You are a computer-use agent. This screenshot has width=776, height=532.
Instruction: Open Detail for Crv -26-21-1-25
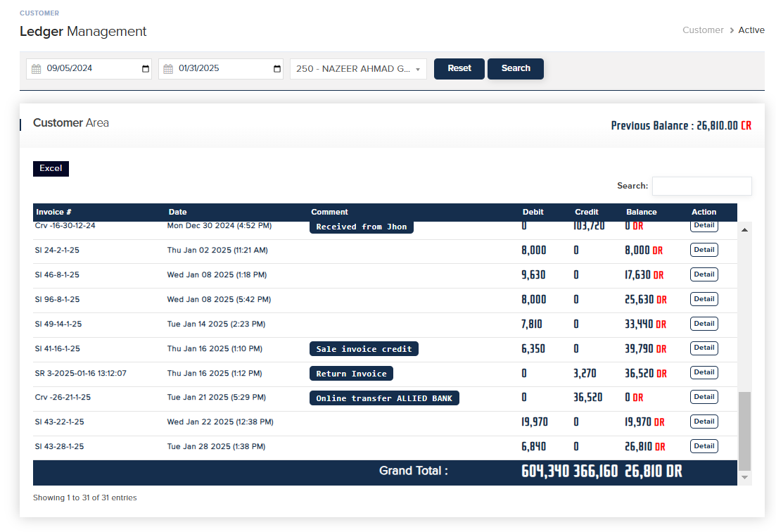(x=704, y=397)
